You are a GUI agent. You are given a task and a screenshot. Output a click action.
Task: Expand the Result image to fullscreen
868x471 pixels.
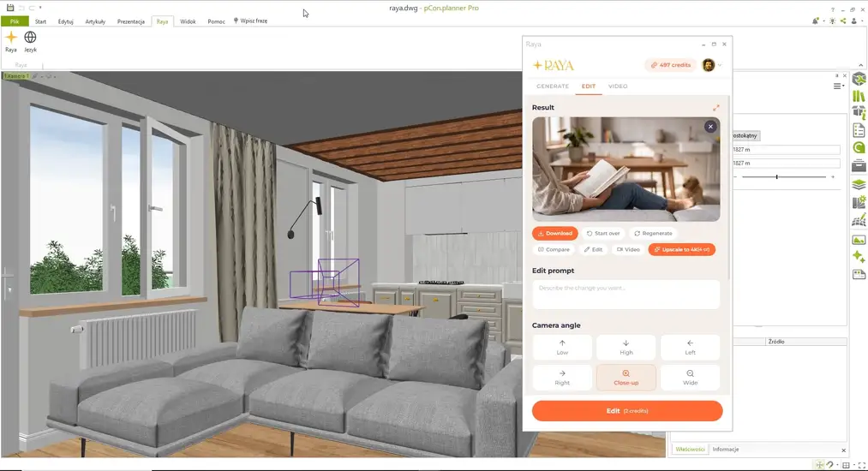[715, 108]
